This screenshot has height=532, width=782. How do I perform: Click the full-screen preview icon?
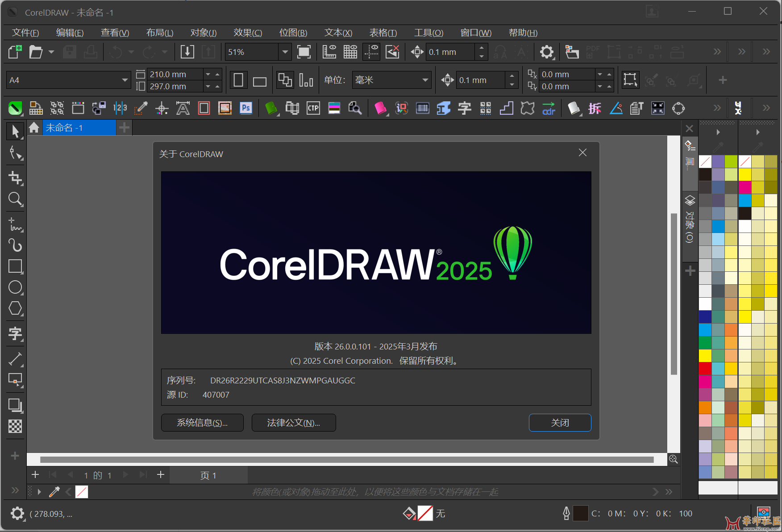pyautogui.click(x=304, y=52)
